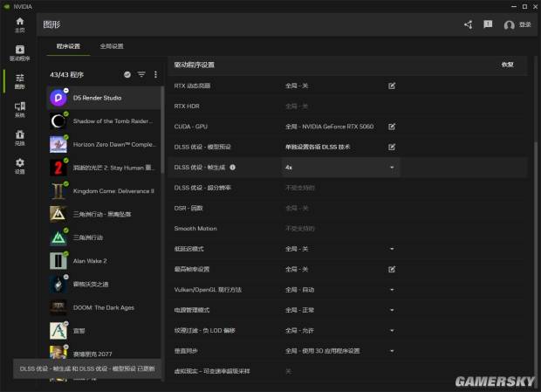The height and width of the screenshot is (392, 541).
Task: Select Kingdom Come: Deliverance II program
Action: [103, 191]
